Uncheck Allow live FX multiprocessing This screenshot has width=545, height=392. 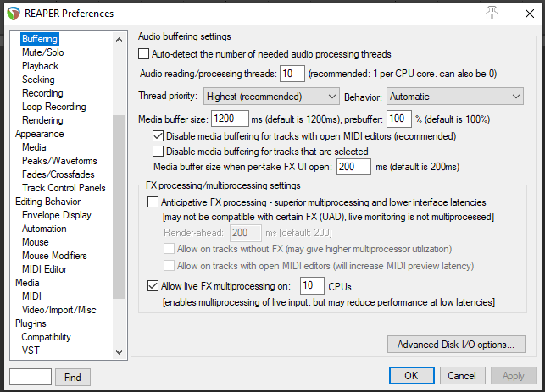pos(153,285)
